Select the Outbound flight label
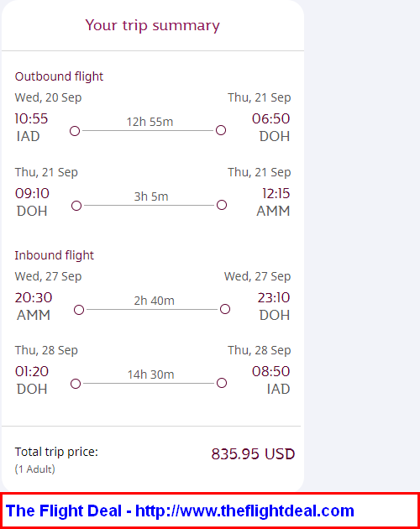 pos(59,76)
